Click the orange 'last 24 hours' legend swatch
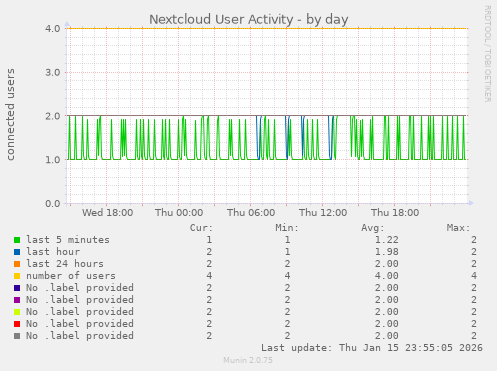The image size is (497, 371). pyautogui.click(x=17, y=264)
